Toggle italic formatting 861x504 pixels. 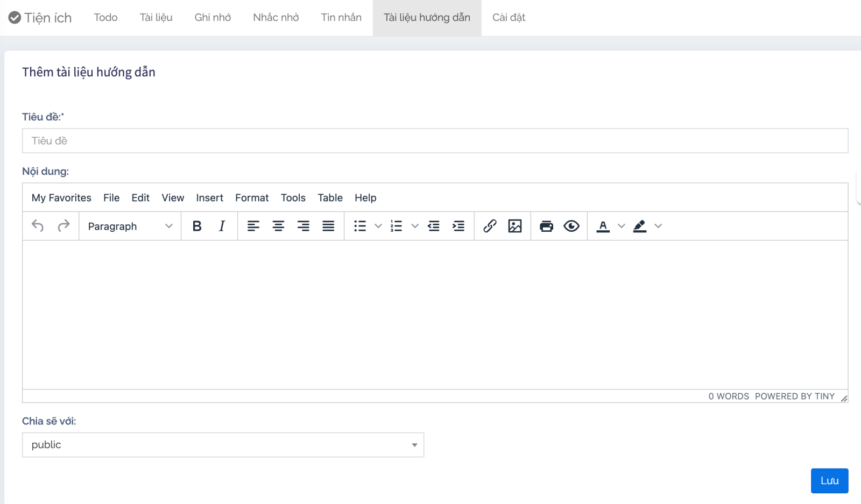[x=222, y=226]
